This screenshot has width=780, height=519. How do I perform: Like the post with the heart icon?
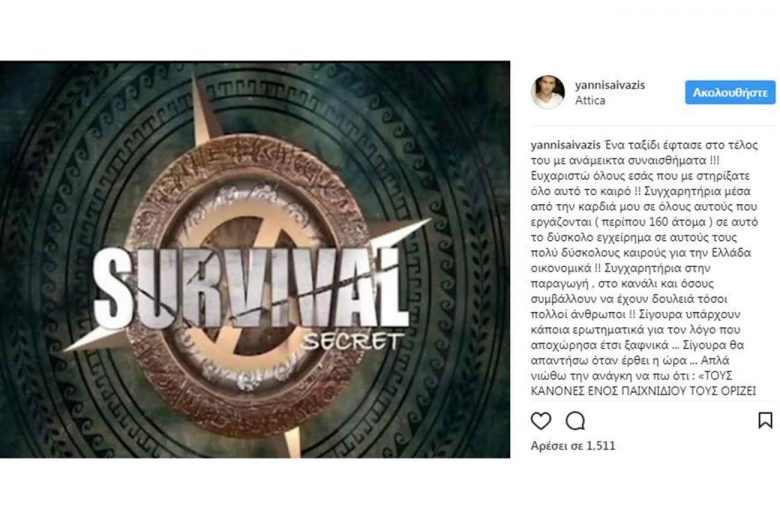tap(541, 421)
